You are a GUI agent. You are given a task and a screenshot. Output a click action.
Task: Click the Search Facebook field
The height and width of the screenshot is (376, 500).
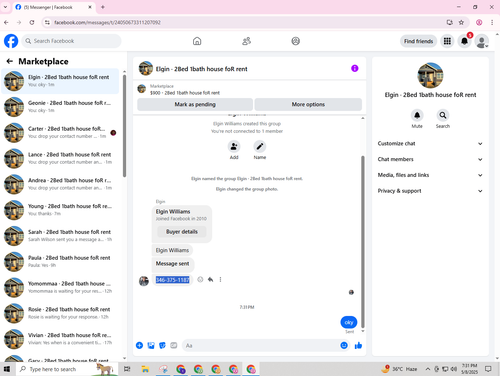[x=72, y=41]
